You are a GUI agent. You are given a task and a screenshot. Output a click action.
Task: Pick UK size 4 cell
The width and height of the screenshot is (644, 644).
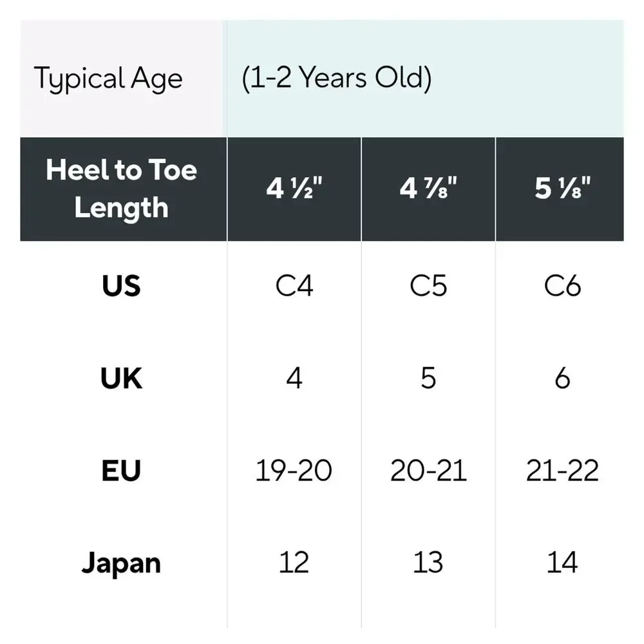point(294,378)
